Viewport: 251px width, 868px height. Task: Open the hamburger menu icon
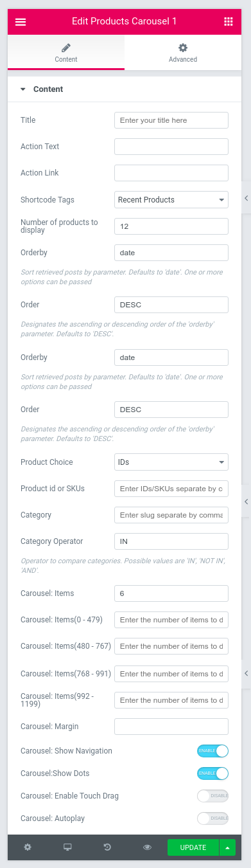click(21, 22)
